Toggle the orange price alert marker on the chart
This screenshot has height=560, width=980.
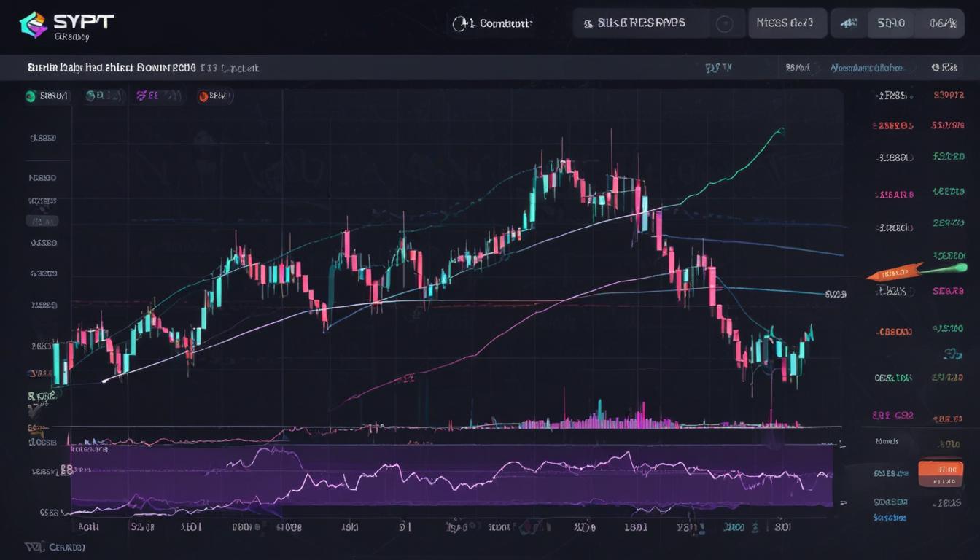(x=893, y=272)
